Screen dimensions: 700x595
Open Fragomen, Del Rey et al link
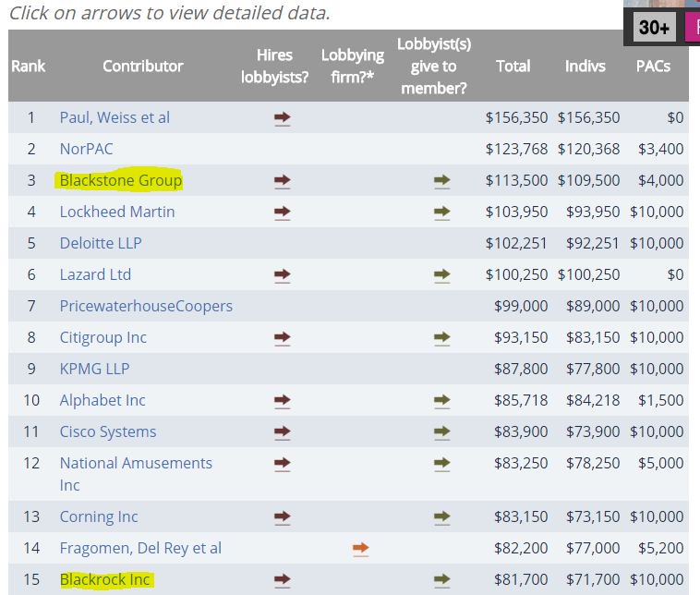(x=140, y=548)
